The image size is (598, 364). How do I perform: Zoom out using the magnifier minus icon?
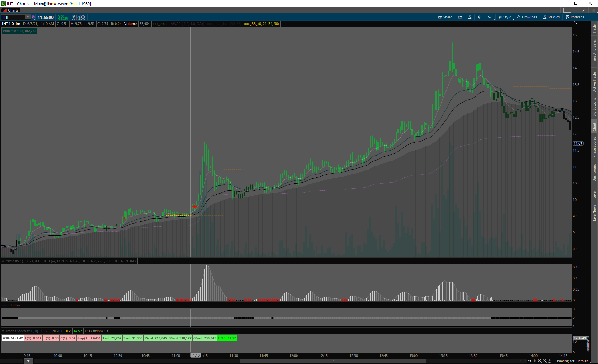click(x=545, y=361)
